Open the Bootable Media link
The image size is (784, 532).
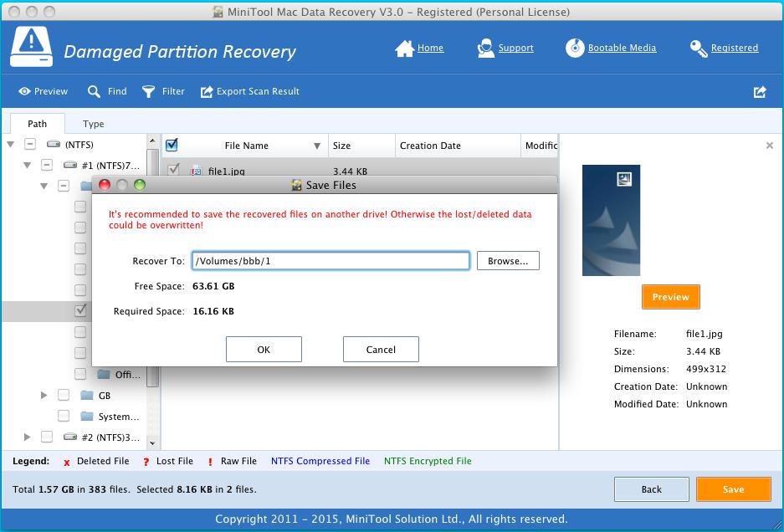[622, 48]
